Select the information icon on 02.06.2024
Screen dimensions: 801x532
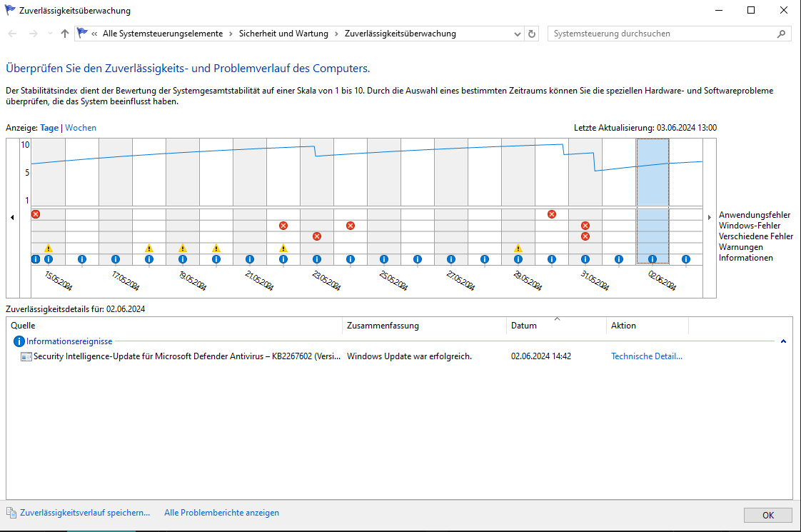point(653,259)
